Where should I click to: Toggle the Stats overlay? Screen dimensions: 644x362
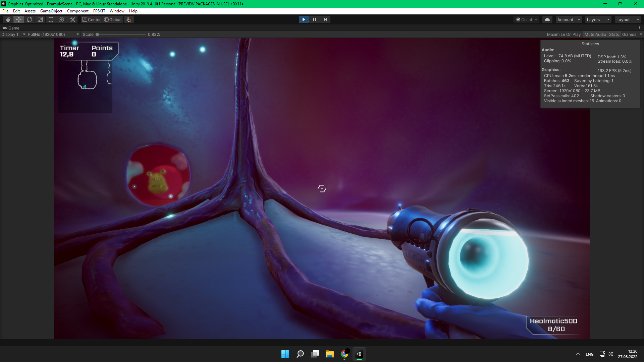pos(614,34)
